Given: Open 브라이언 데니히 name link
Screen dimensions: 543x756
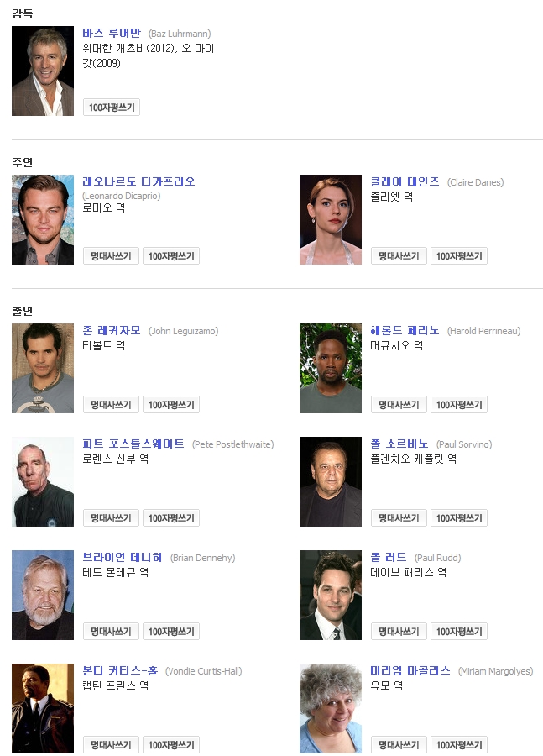Looking at the screenshot, I should [x=123, y=557].
